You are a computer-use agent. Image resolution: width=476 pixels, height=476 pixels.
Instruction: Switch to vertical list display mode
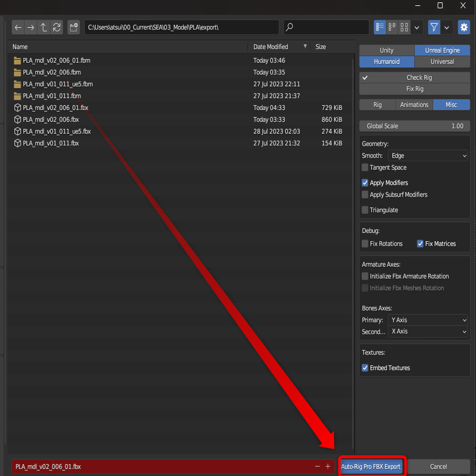pos(380,28)
